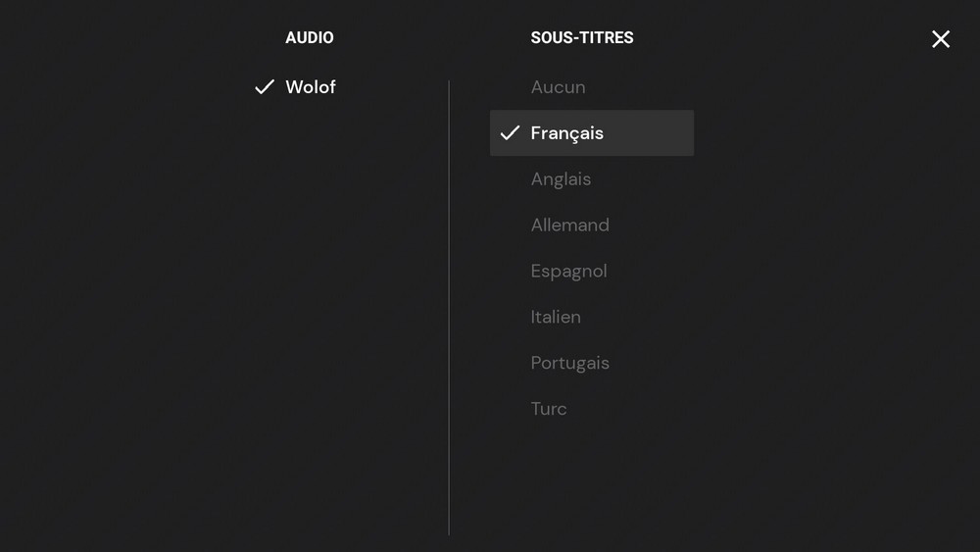
Task: Set subtitles to Italien
Action: click(x=556, y=318)
